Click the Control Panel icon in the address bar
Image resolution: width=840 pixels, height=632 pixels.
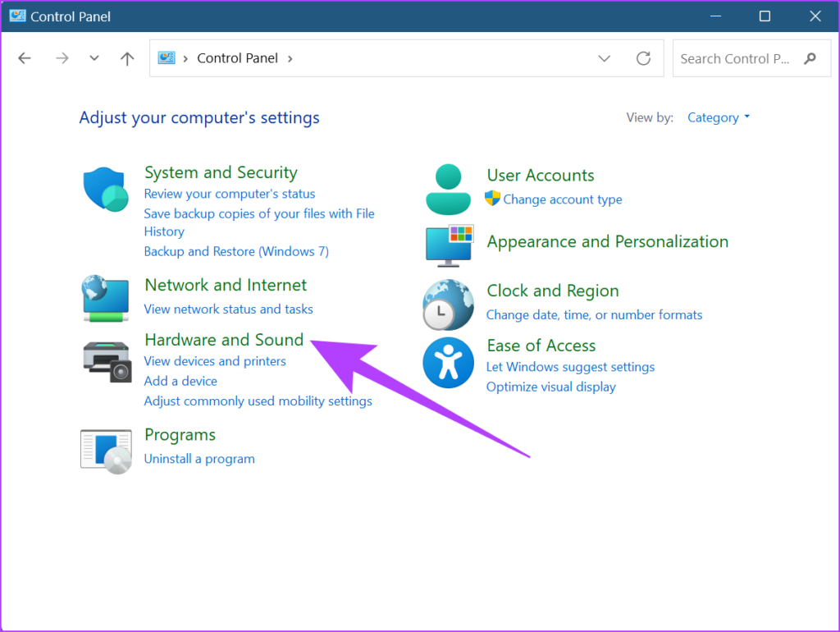click(166, 57)
